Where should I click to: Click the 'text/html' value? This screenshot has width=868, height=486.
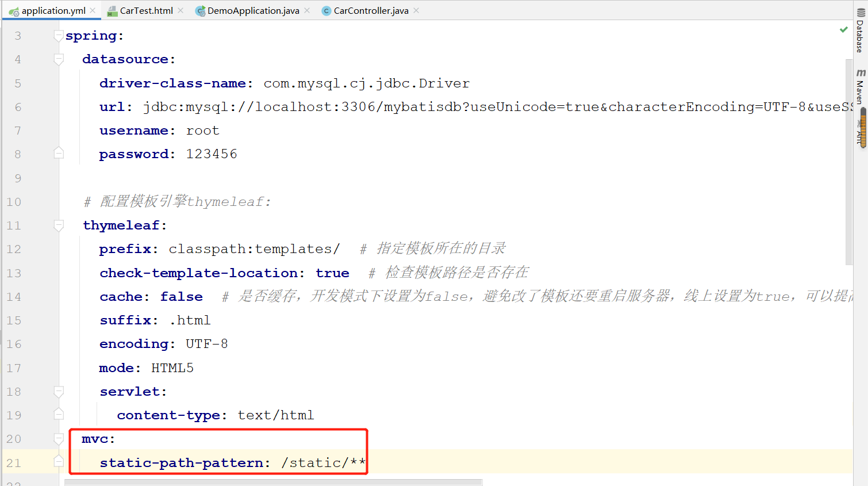tap(276, 415)
